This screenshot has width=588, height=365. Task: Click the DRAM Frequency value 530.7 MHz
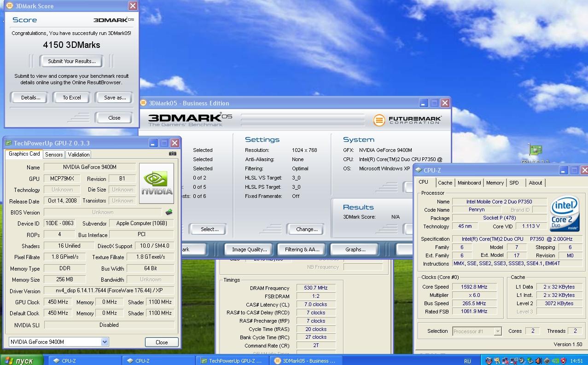[x=316, y=288]
